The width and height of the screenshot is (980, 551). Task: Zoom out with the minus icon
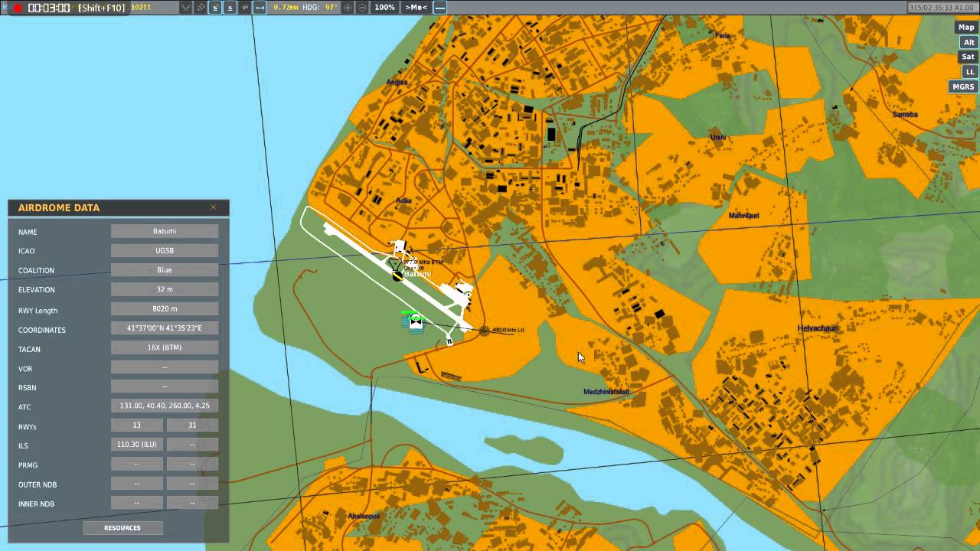click(x=362, y=8)
